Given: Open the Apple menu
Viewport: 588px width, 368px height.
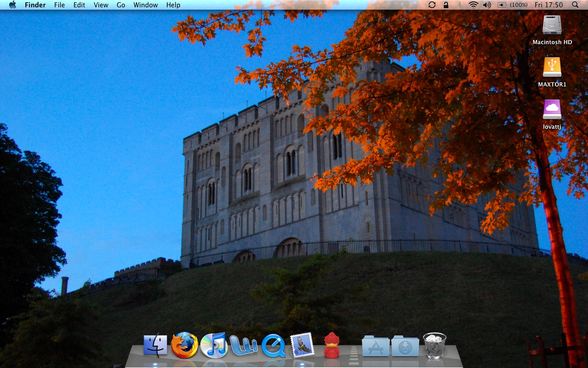Looking at the screenshot, I should 12,5.
